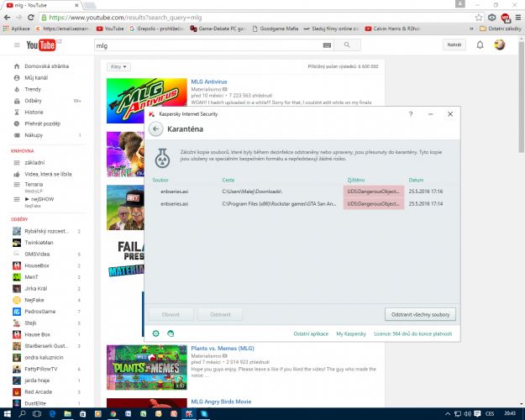The image size is (525, 420).
Task: Open File Explorer from taskbar
Action: point(68,414)
